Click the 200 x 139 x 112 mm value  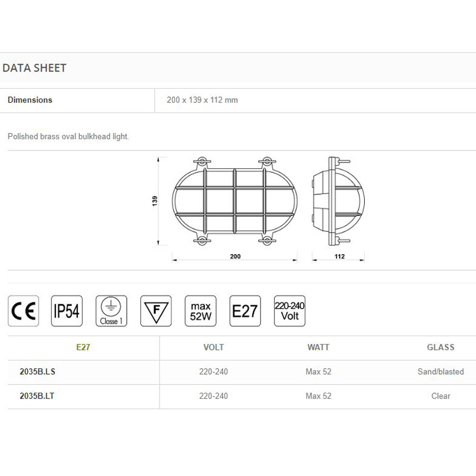[x=202, y=100]
